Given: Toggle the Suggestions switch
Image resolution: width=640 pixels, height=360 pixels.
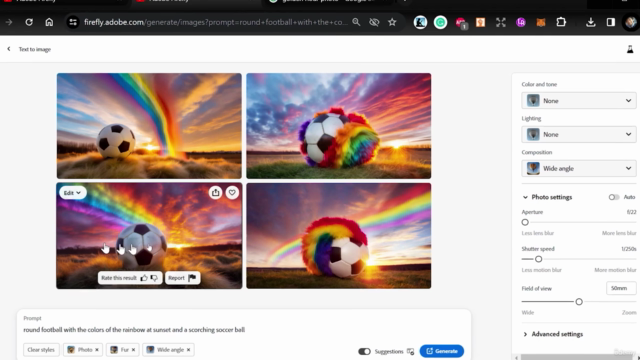Looking at the screenshot, I should point(364,351).
